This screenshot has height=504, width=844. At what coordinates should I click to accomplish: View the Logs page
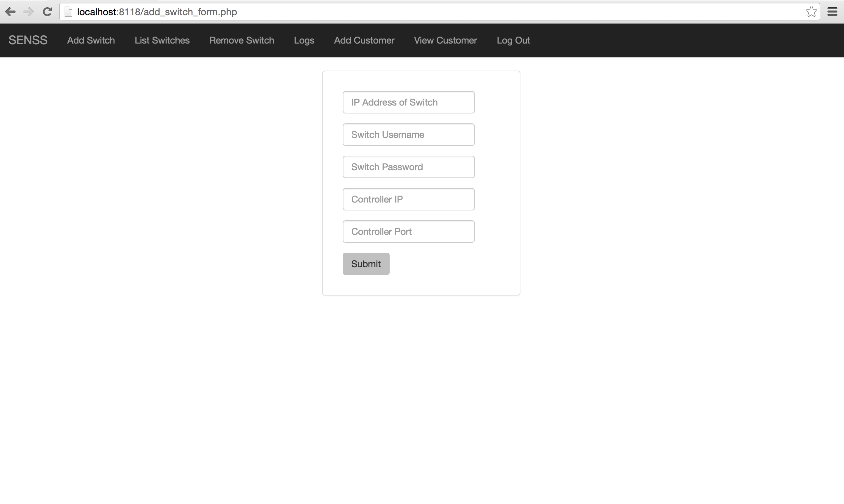point(304,40)
